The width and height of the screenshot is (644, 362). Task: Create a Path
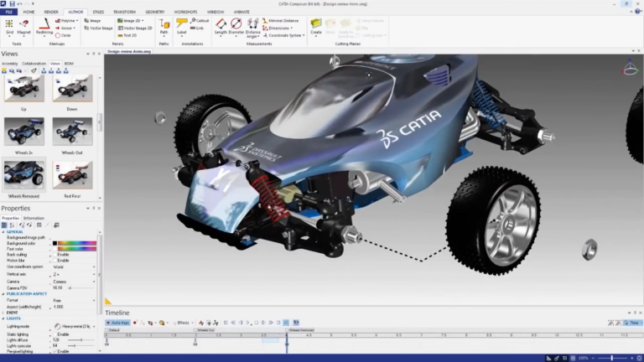click(x=164, y=27)
